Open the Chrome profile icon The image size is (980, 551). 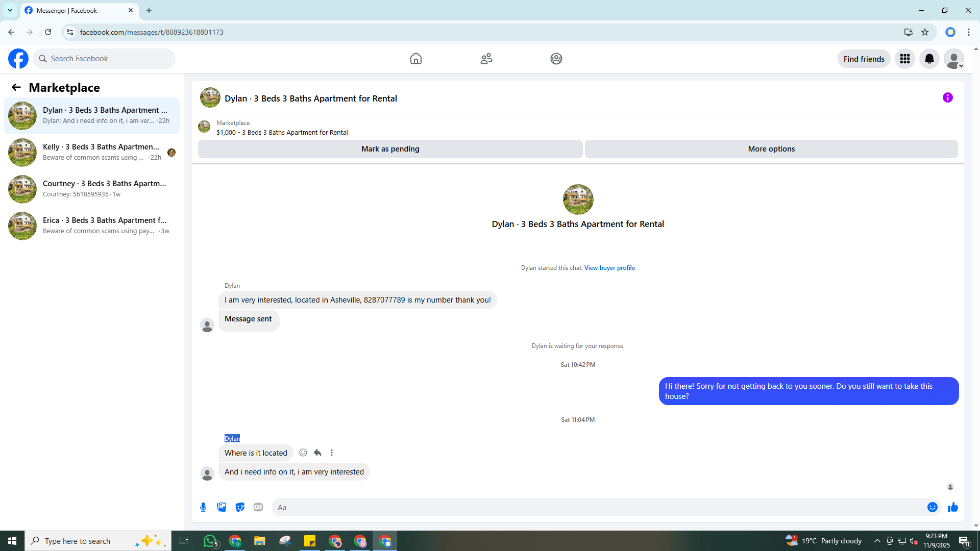(950, 32)
